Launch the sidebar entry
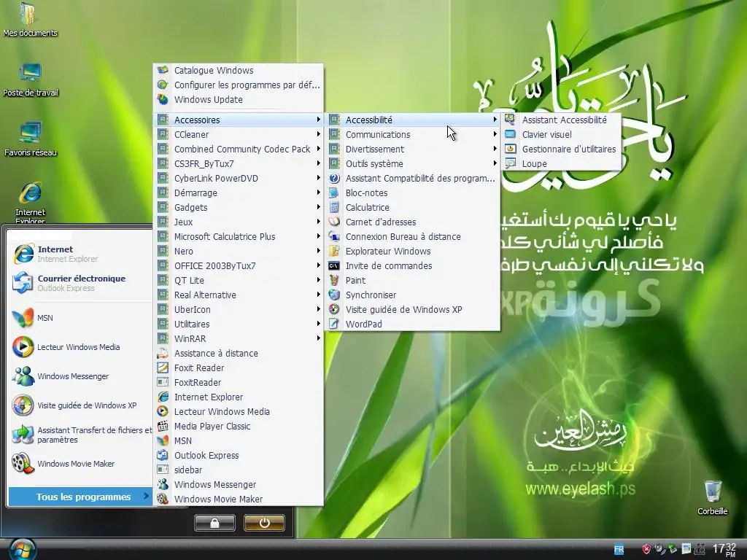Image resolution: width=747 pixels, height=560 pixels. (x=239, y=470)
